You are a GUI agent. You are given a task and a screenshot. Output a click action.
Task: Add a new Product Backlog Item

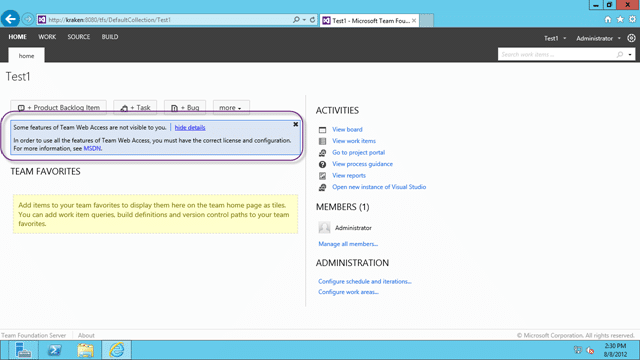(58, 108)
